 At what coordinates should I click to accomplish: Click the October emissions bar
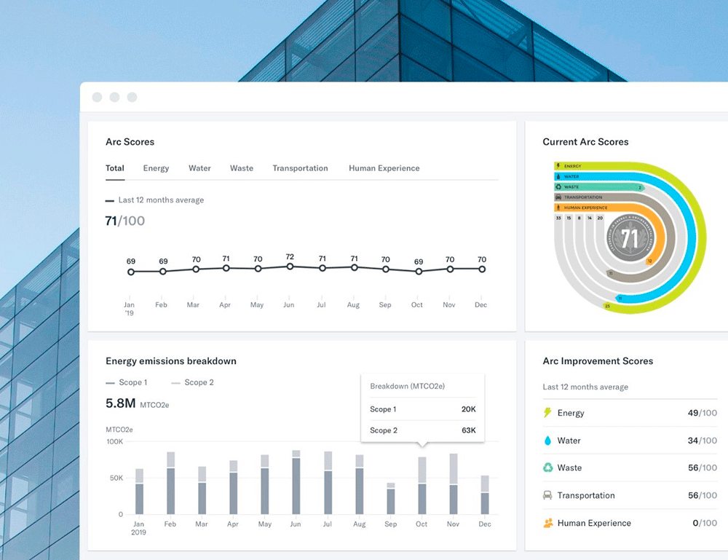coord(422,486)
